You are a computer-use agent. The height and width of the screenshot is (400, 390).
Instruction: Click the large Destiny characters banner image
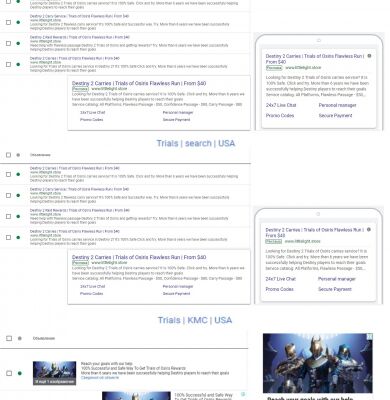(318, 363)
